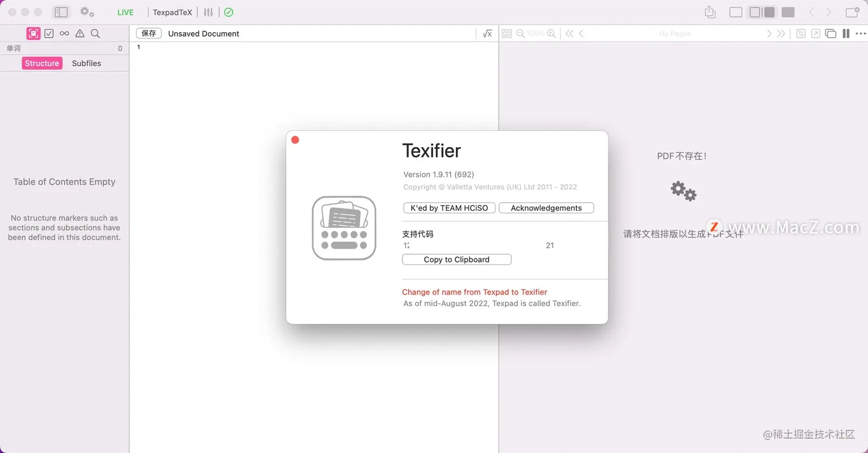Go to previous PDF page
Screen dimensions: 868x453
(582, 33)
